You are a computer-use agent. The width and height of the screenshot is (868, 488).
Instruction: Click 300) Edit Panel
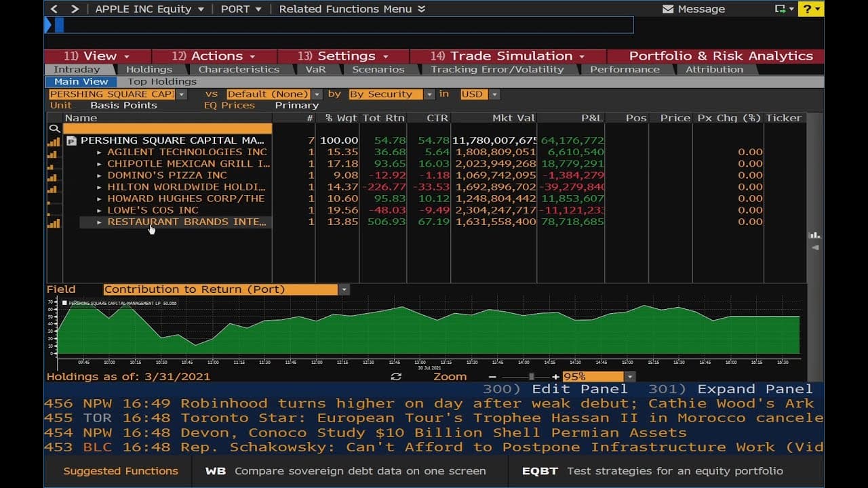[x=555, y=389]
